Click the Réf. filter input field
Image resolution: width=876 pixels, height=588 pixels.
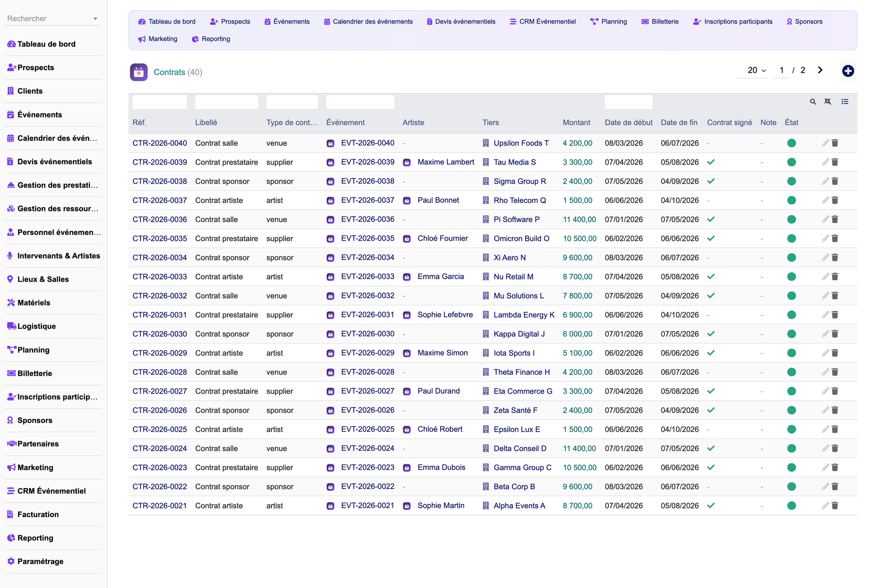click(160, 102)
